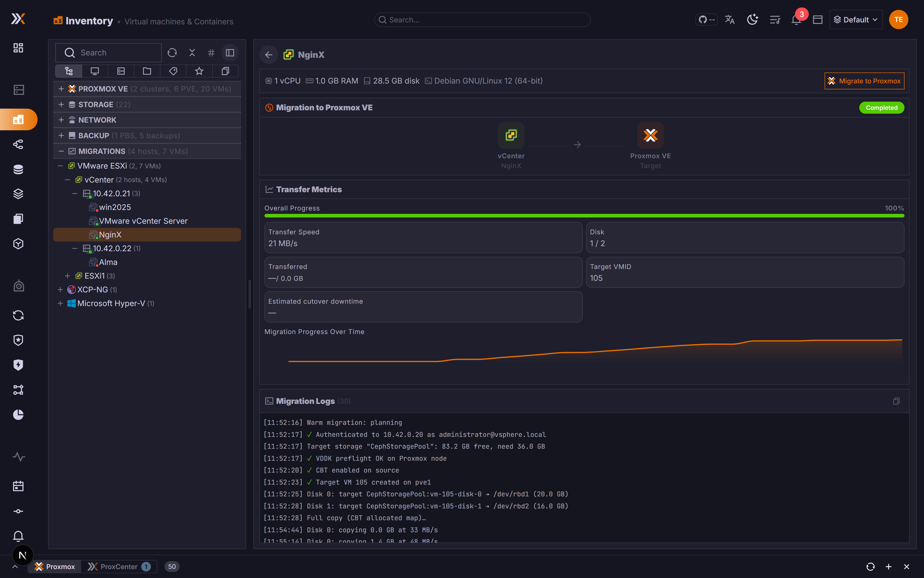Expand the ESXi1 tree node
Image resolution: width=924 pixels, height=578 pixels.
coord(68,276)
